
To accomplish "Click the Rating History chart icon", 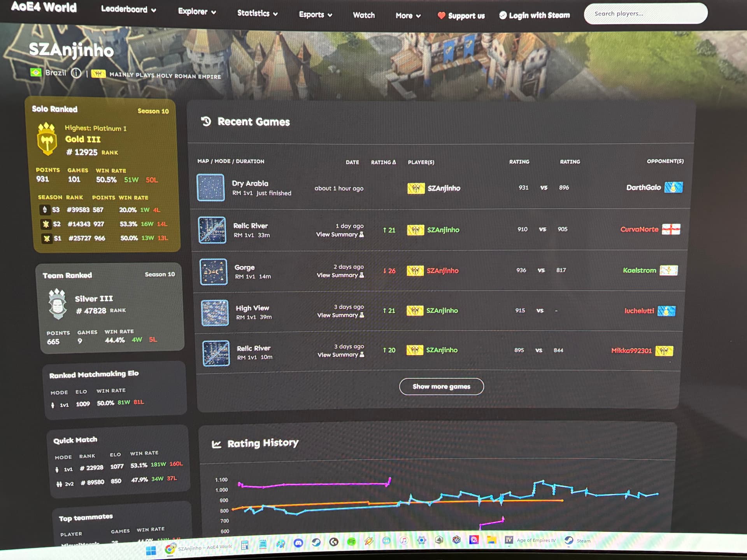I will (x=216, y=444).
